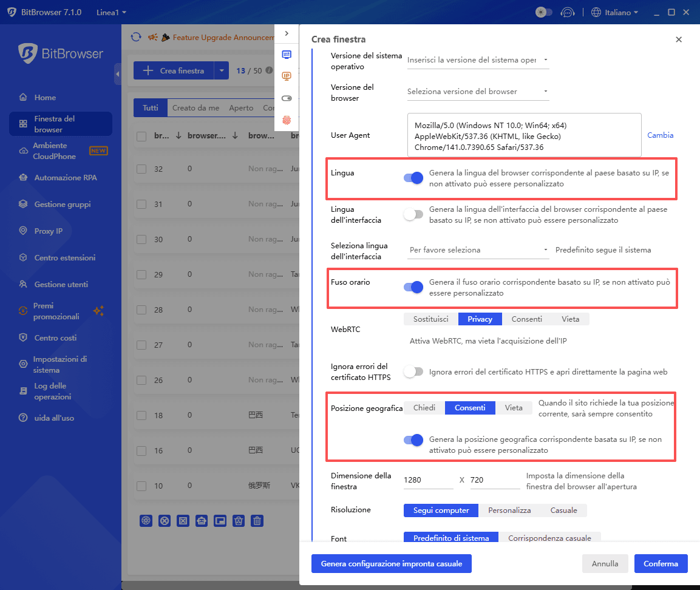Select the IP settings icon in the side strip
Image resolution: width=700 pixels, height=590 pixels.
pyautogui.click(x=287, y=76)
